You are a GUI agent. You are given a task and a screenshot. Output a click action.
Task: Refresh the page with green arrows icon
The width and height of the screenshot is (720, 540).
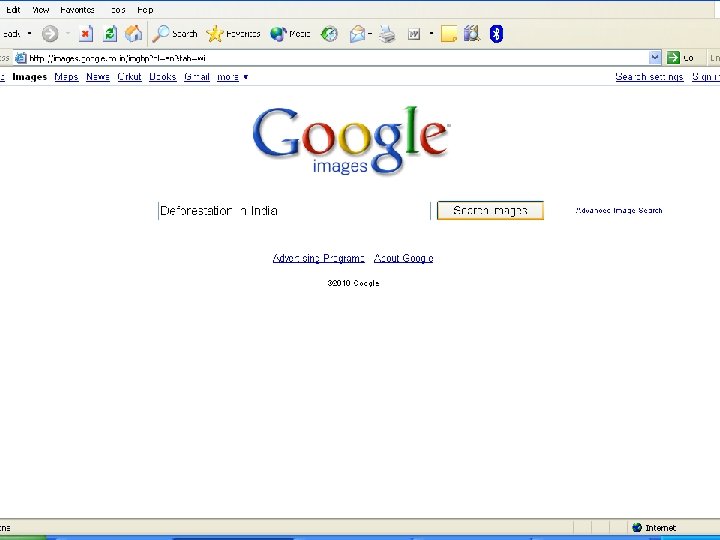pyautogui.click(x=110, y=34)
